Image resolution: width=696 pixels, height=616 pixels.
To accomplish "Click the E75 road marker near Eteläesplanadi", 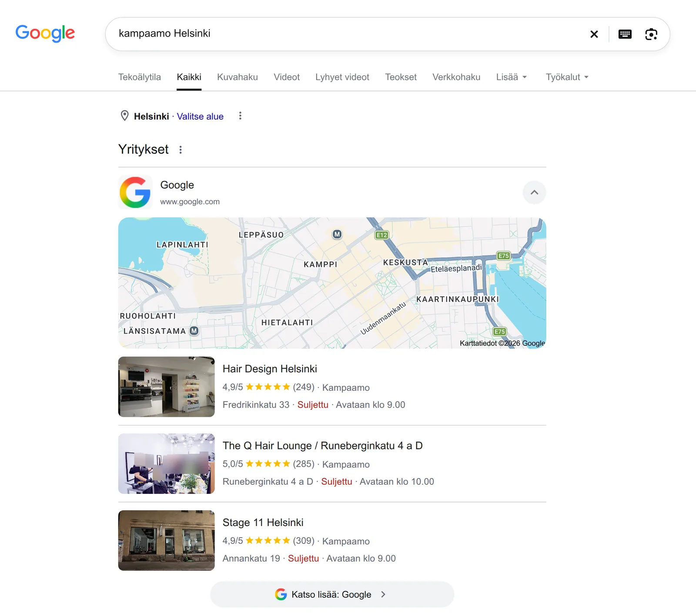I will pyautogui.click(x=504, y=256).
